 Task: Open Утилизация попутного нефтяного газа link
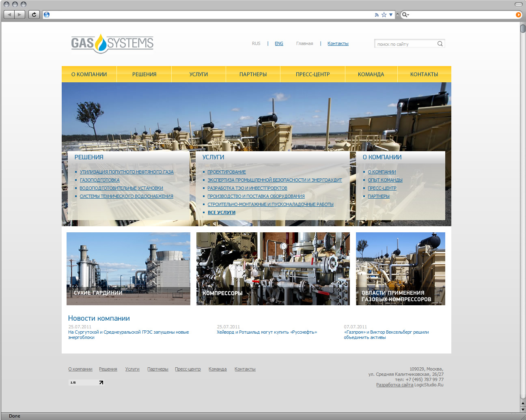[127, 172]
